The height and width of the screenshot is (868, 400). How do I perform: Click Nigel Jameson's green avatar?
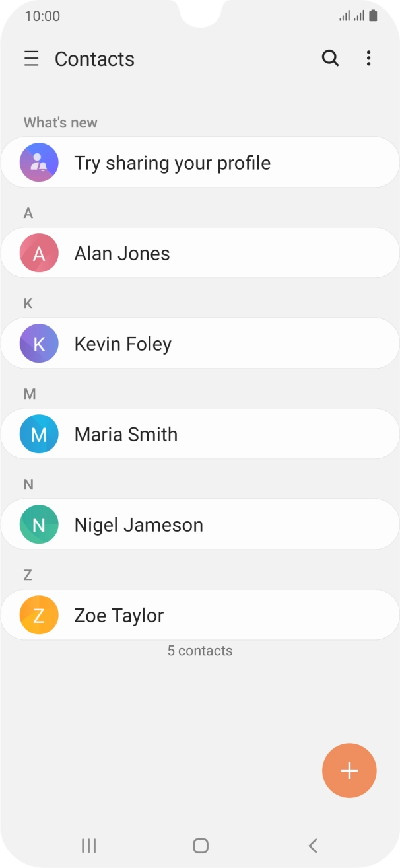point(38,524)
